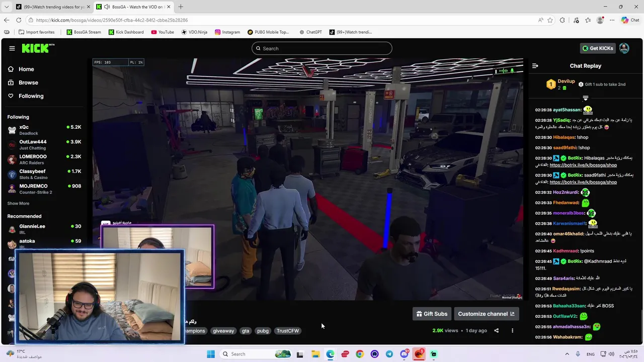
Task: View site information lock icon
Action: (31, 20)
